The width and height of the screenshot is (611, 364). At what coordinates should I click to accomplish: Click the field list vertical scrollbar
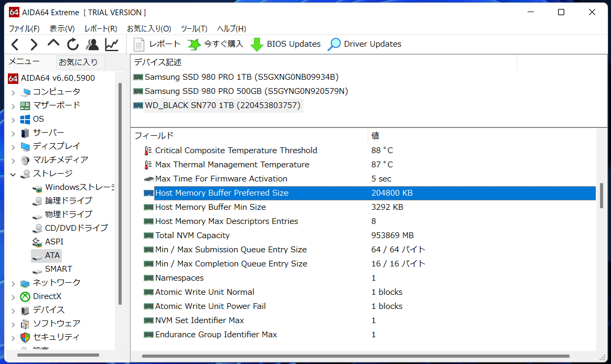tap(601, 196)
